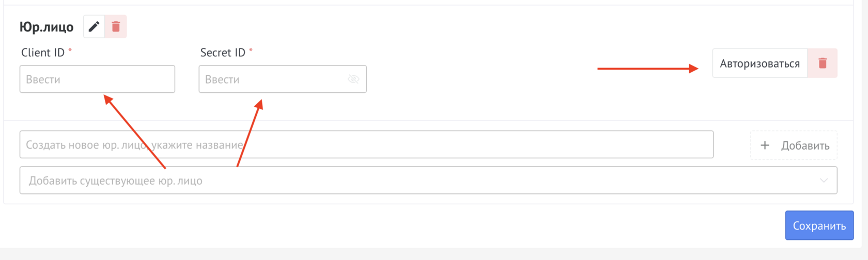The image size is (868, 260).
Task: Click the trash icon next to Авторизоваться
Action: [823, 63]
